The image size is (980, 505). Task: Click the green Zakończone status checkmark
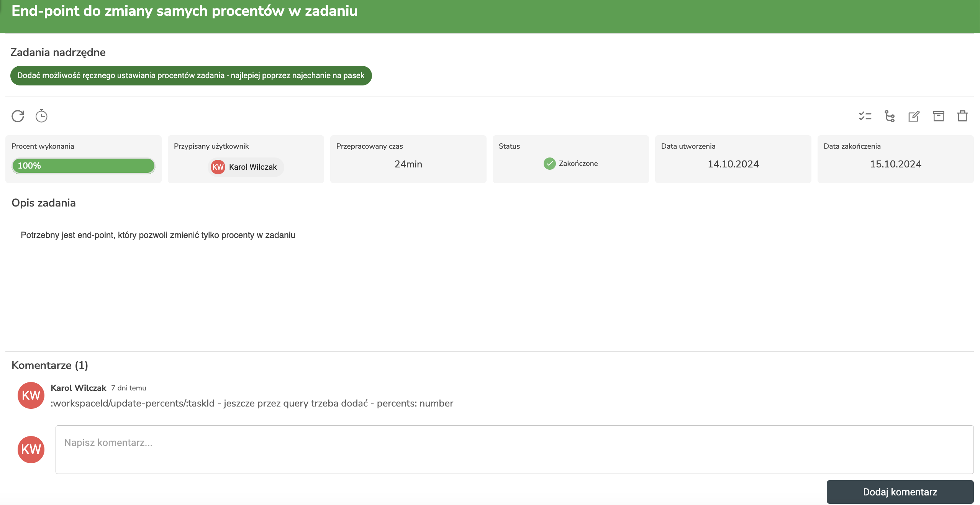(x=549, y=164)
